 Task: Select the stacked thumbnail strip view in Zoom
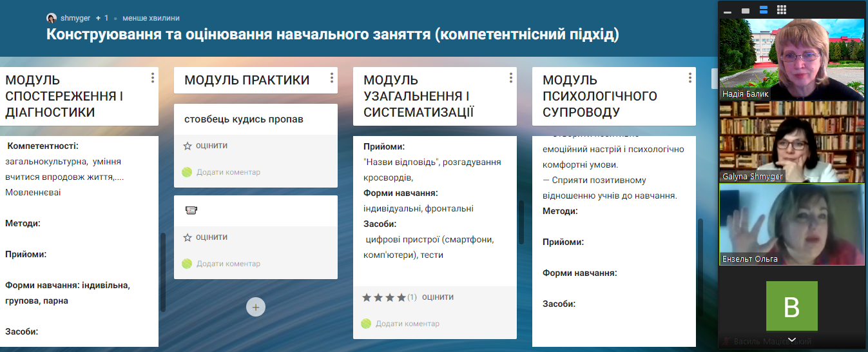coord(764,10)
